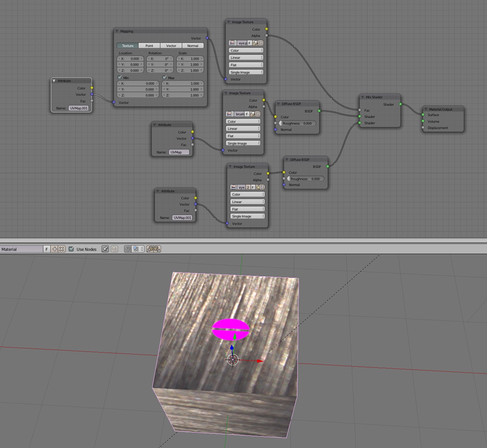
Task: Toggle the Min checkbox in Mapping node
Action: click(x=120, y=78)
